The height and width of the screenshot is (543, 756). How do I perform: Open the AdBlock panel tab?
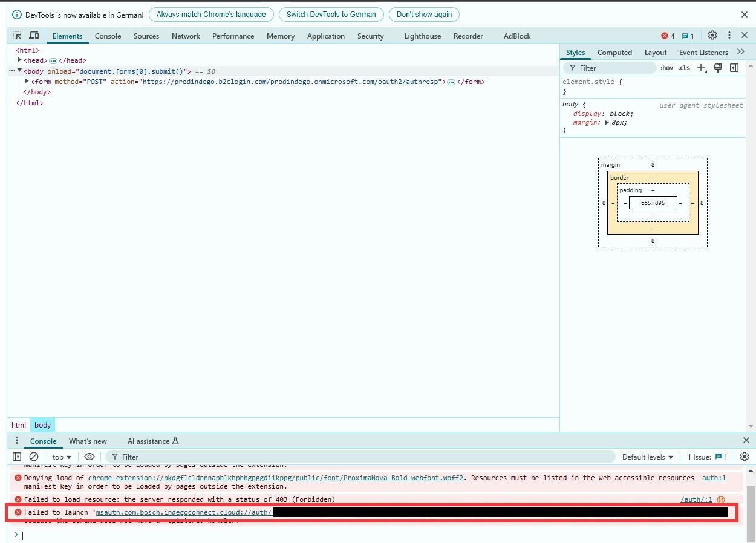[517, 36]
